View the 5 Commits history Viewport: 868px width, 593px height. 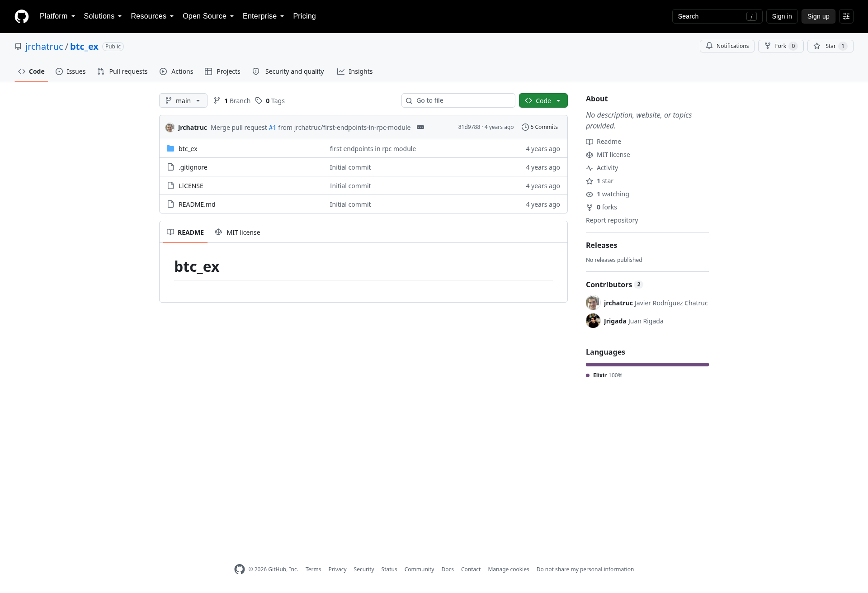pos(540,127)
